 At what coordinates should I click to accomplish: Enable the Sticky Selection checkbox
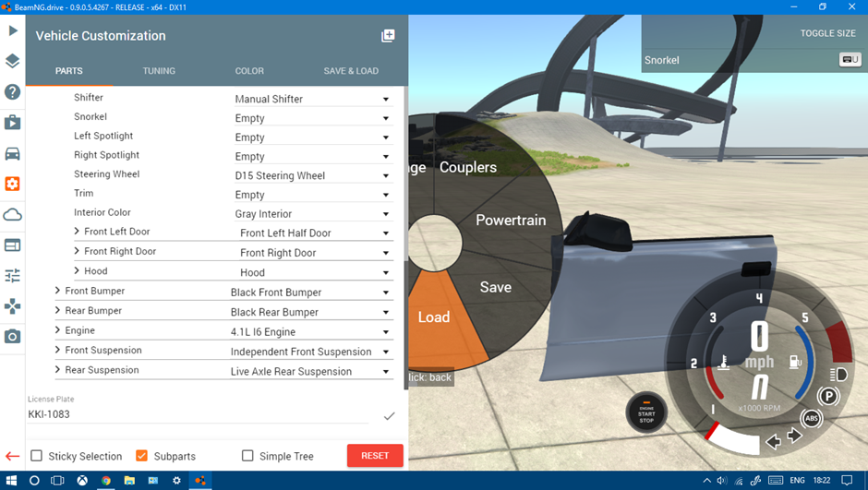[x=37, y=456]
